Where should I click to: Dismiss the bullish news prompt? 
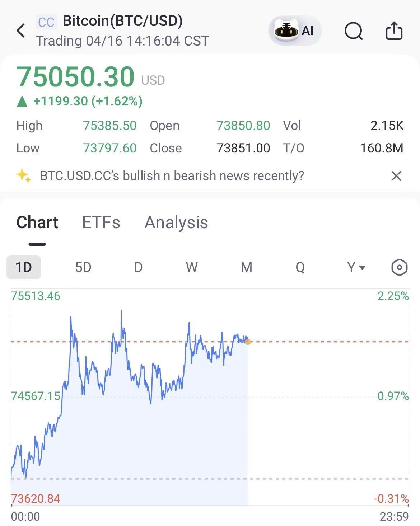396,176
